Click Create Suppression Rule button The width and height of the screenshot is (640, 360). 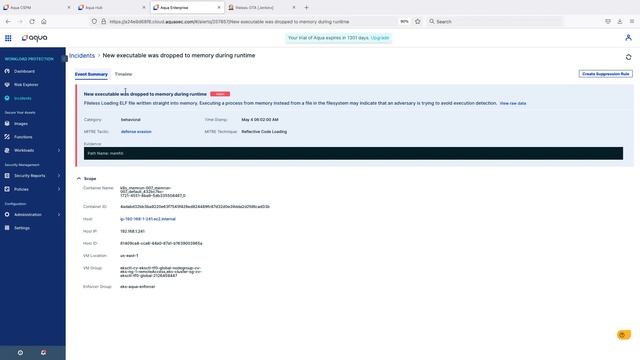(x=605, y=74)
